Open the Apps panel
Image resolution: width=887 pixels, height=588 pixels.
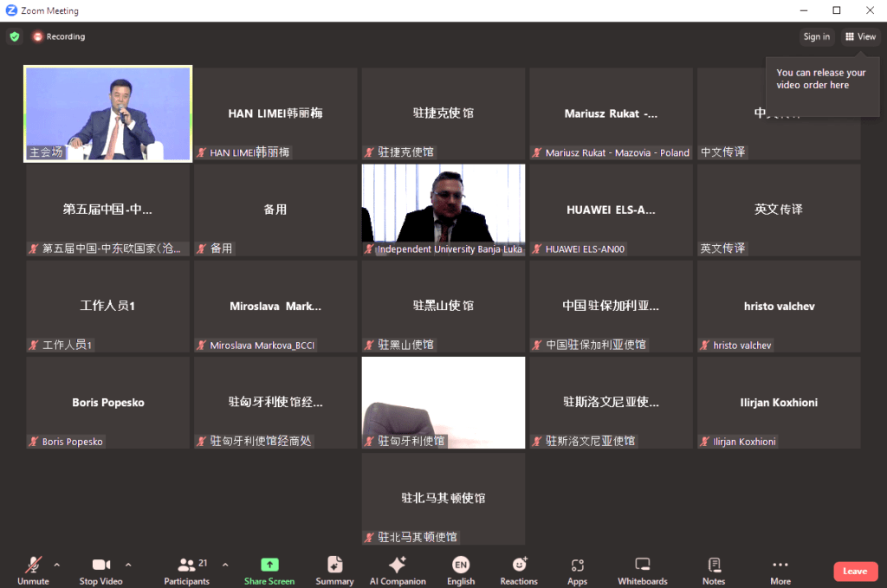577,570
